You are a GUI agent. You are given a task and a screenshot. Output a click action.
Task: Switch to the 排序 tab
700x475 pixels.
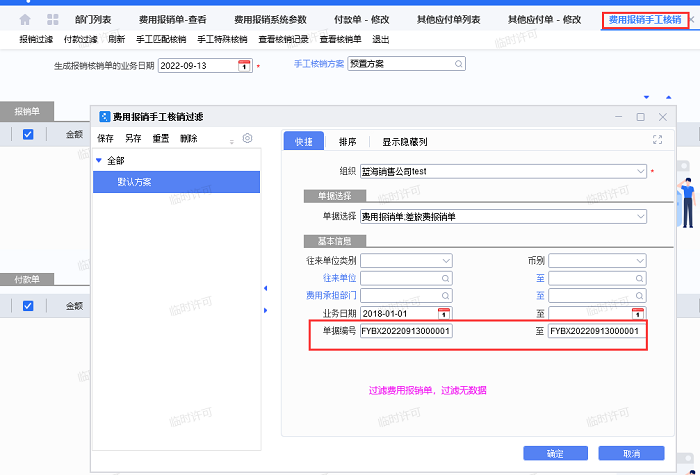(347, 142)
